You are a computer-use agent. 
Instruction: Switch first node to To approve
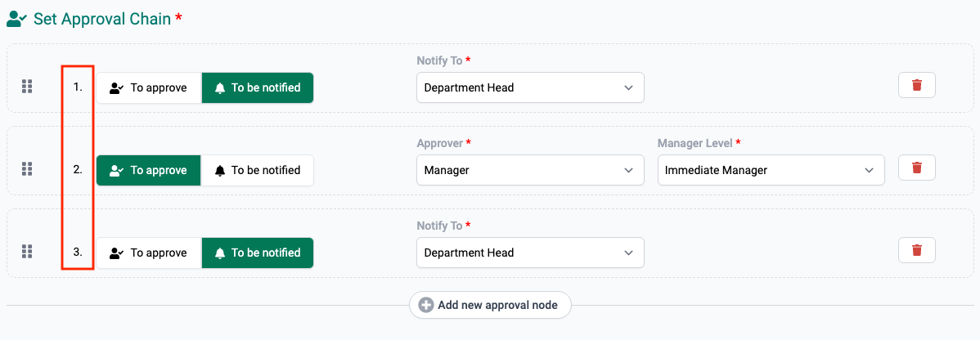coord(149,88)
